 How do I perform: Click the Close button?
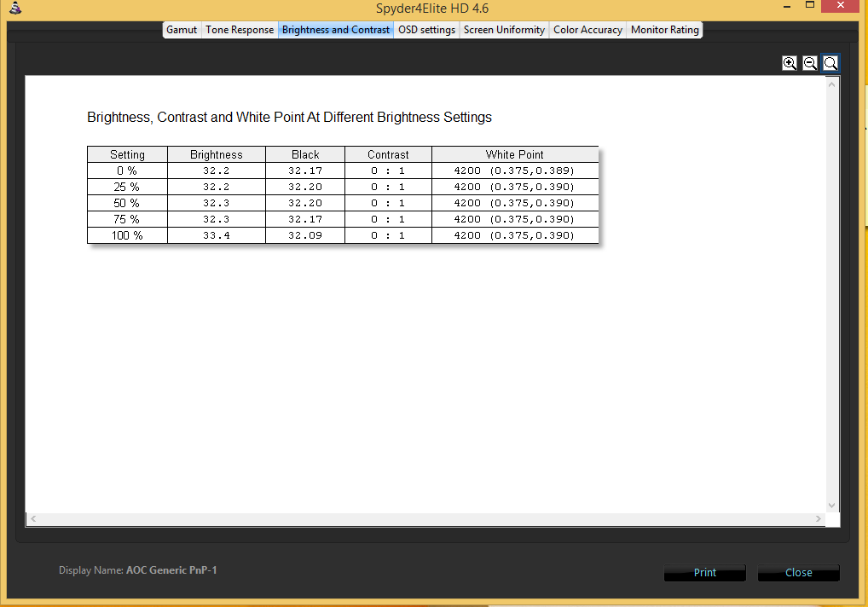(x=798, y=573)
